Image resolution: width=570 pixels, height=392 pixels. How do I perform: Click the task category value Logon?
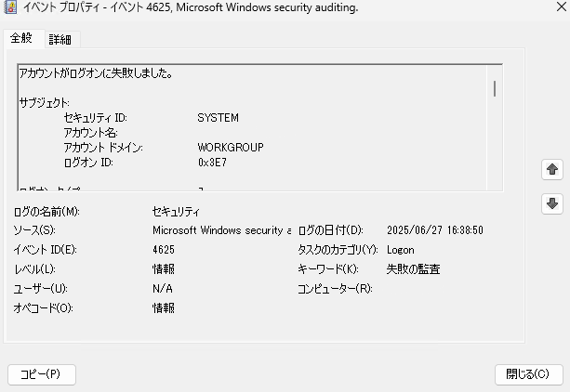[400, 250]
